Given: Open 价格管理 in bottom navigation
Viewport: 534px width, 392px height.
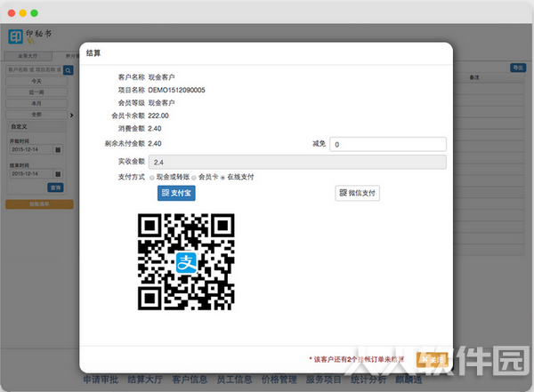Looking at the screenshot, I should tap(279, 380).
